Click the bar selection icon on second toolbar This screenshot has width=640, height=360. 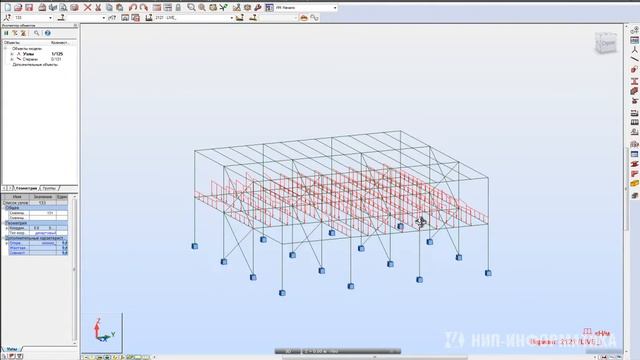62,18
